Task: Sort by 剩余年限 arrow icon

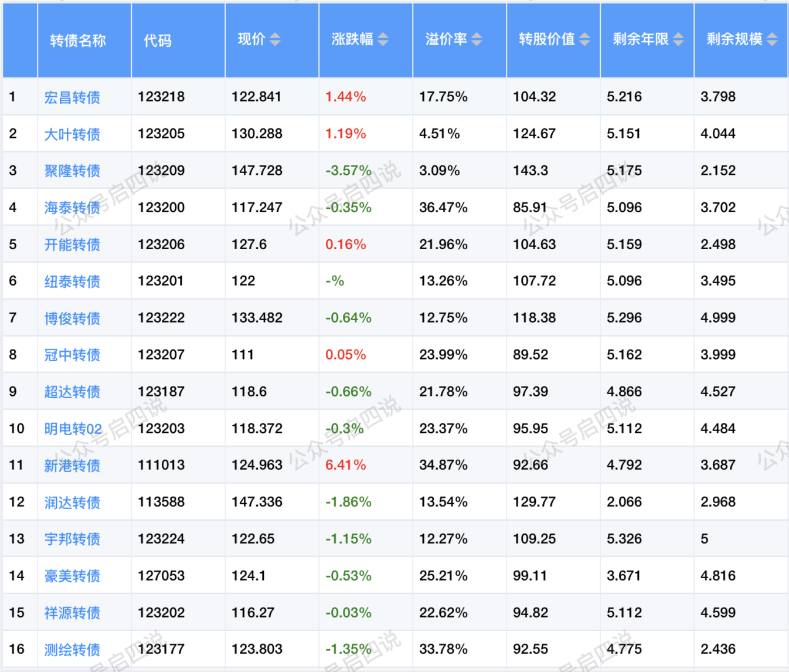Action: click(x=678, y=39)
